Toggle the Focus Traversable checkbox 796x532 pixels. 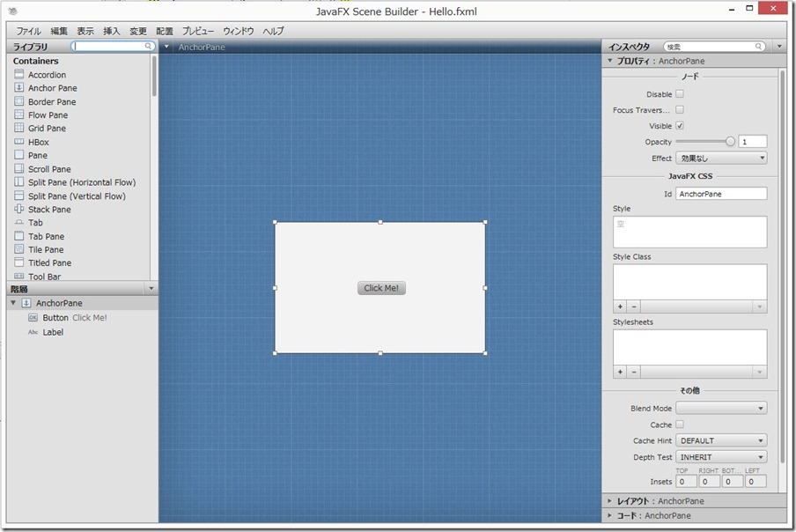click(680, 109)
